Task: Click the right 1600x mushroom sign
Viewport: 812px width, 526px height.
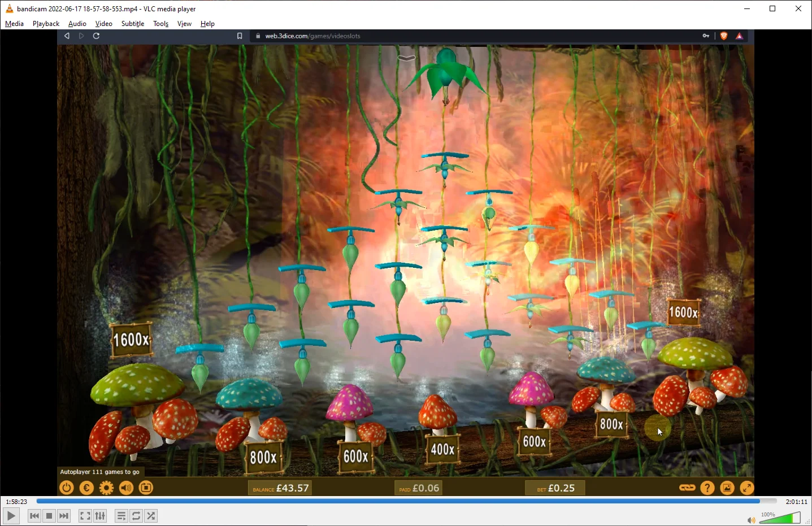Action: (684, 312)
